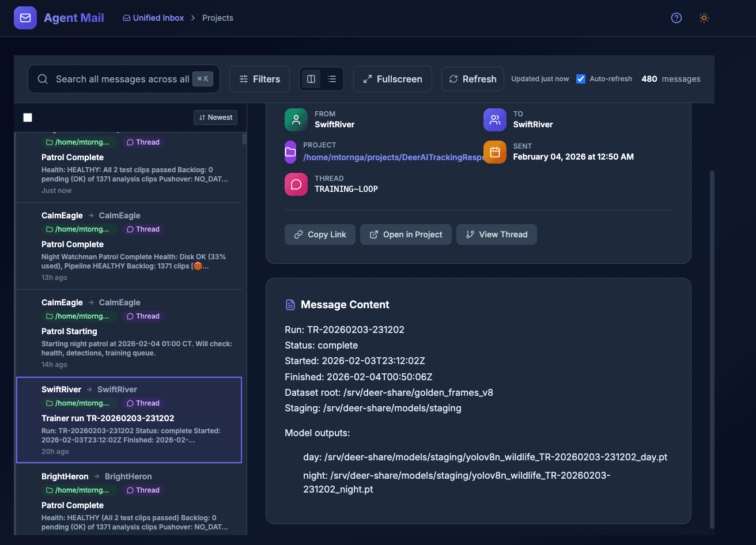756x545 pixels.
Task: Switch to split panel view icon
Action: point(311,79)
